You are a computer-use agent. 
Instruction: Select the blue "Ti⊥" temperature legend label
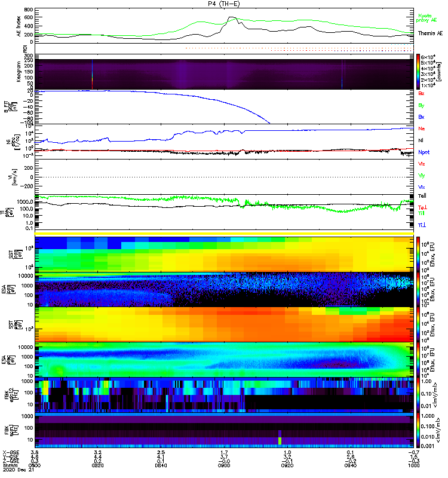tap(422, 225)
